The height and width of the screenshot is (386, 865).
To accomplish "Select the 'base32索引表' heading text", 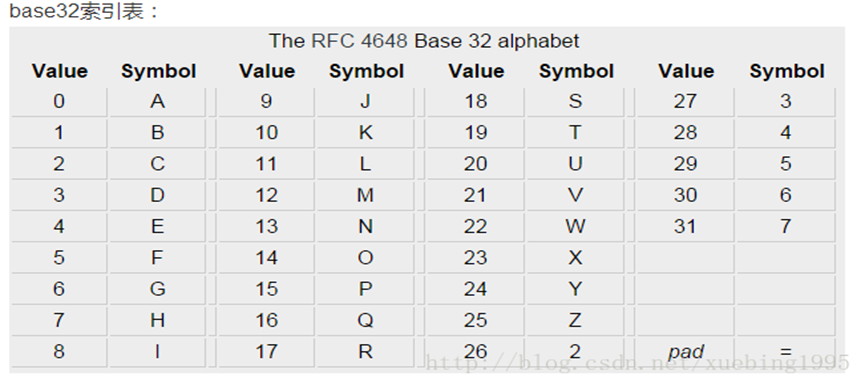I will pyautogui.click(x=77, y=12).
